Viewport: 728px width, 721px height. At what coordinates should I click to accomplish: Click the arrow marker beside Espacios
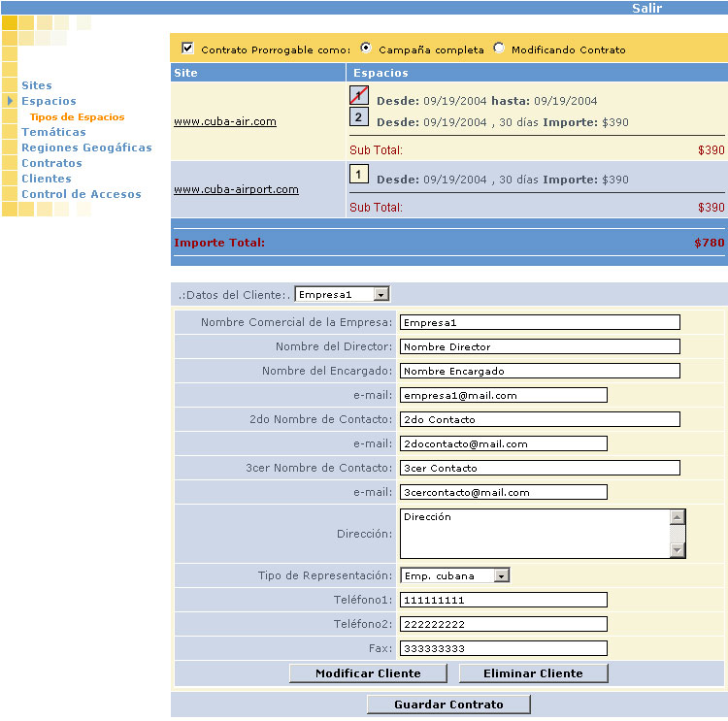click(11, 101)
